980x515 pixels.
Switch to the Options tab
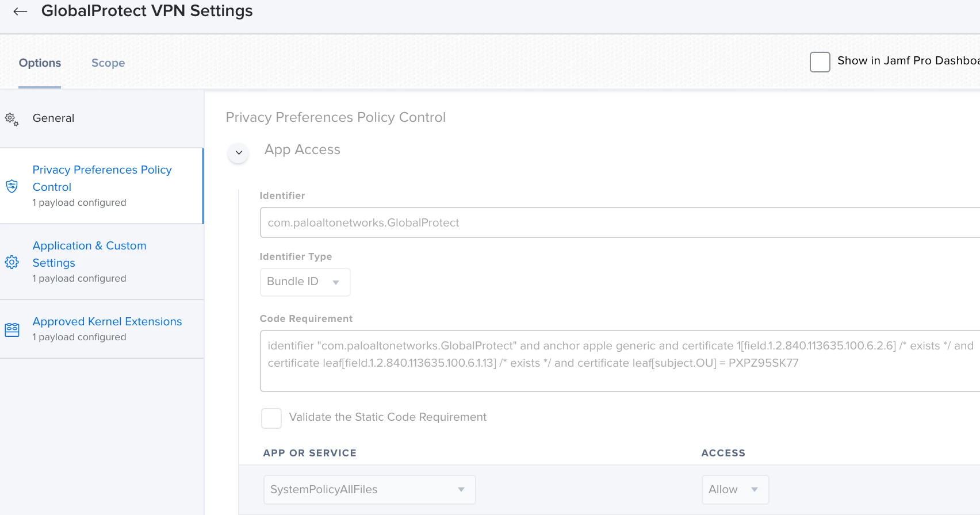click(40, 63)
